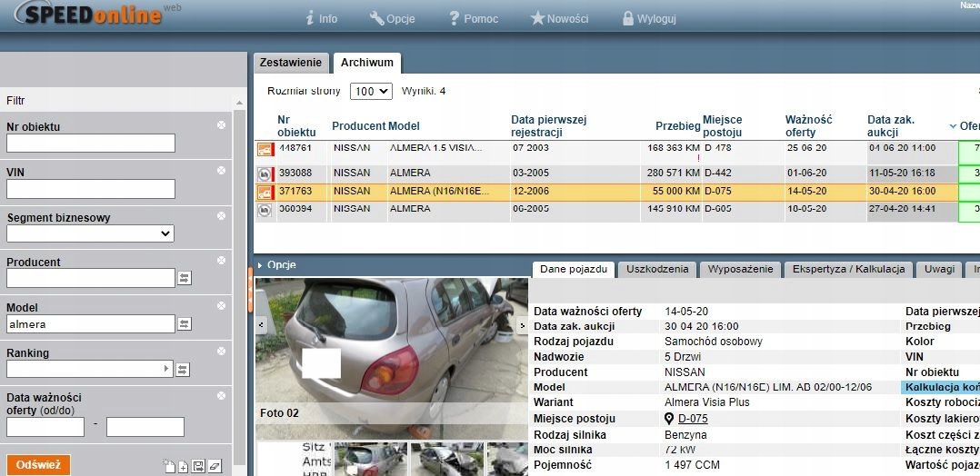The height and width of the screenshot is (476, 980).
Task: Open the Segment biznesowy dropdown
Action: pos(90,233)
